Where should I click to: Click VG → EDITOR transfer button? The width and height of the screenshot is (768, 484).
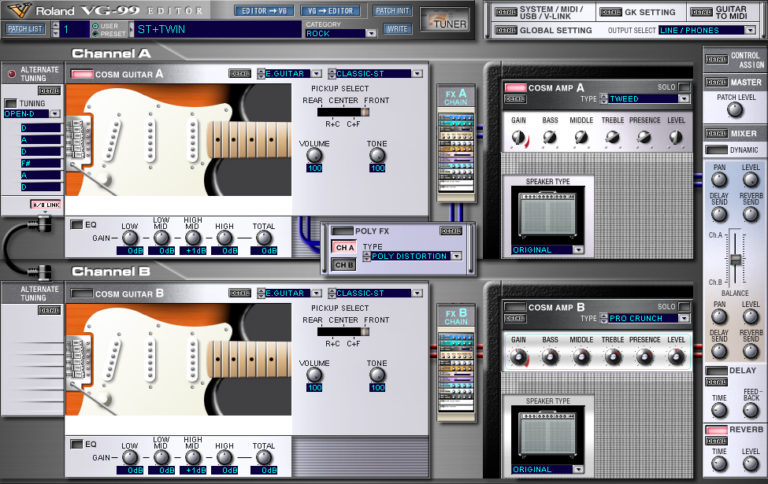point(330,11)
